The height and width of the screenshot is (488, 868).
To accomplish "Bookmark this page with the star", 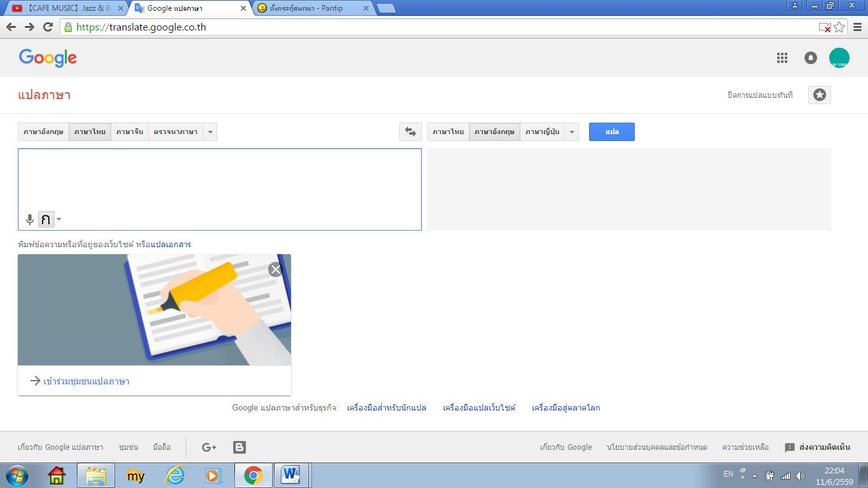I will click(x=839, y=27).
